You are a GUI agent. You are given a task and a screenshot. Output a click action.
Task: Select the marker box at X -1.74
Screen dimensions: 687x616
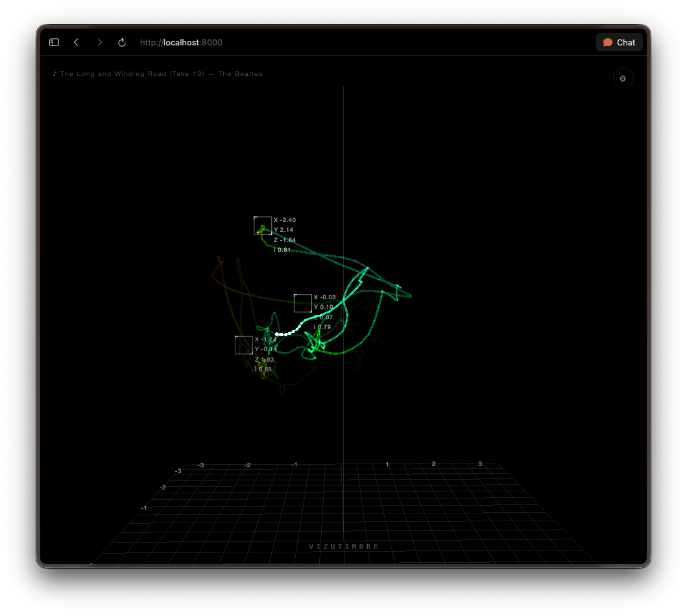pyautogui.click(x=244, y=345)
